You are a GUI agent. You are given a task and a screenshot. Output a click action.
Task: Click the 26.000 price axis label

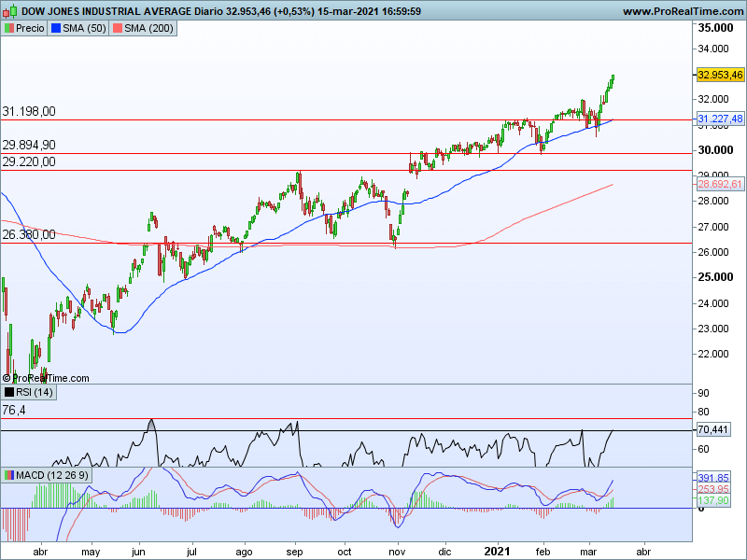[x=713, y=252]
